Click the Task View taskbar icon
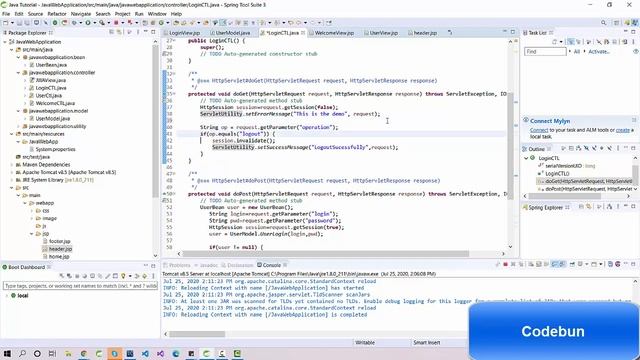Screen dimensions: 640x360 point(52,353)
